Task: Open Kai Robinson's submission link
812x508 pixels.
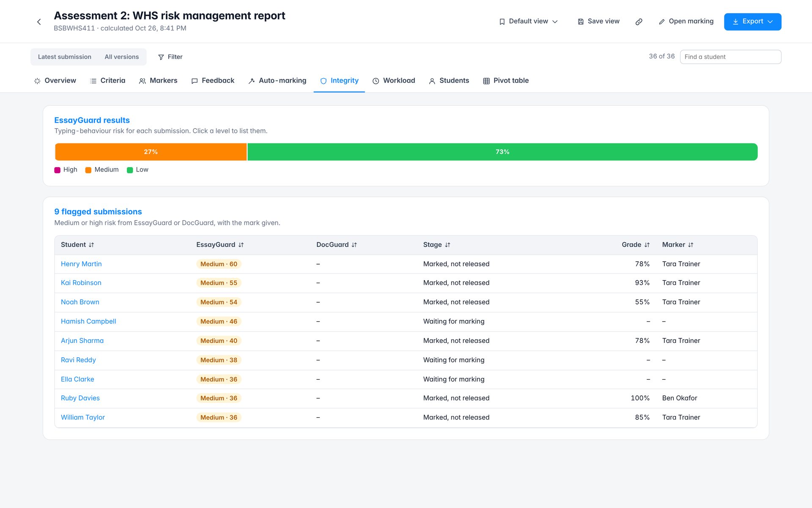Action: pos(81,283)
